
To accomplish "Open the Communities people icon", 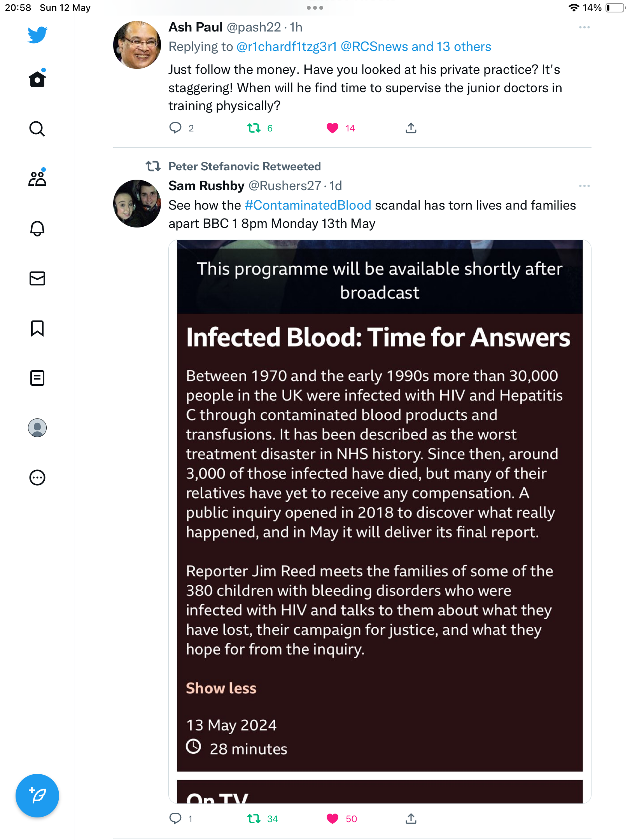I will [37, 178].
